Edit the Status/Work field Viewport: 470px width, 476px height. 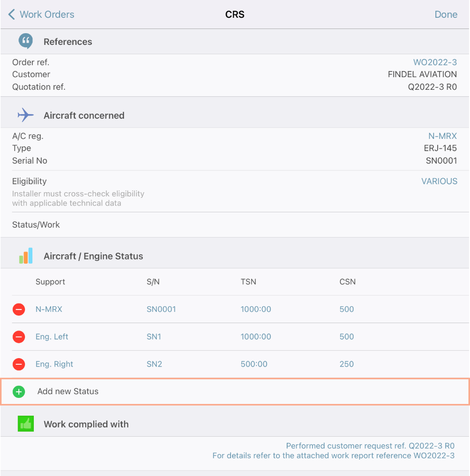coord(235,225)
